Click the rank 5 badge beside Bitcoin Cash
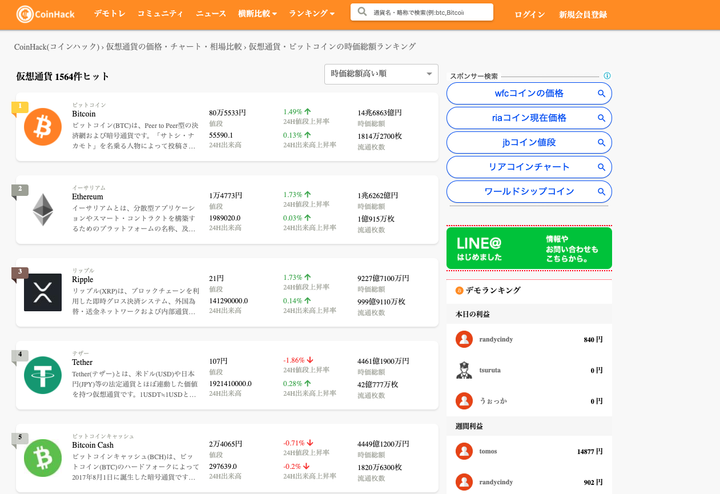 point(20,438)
